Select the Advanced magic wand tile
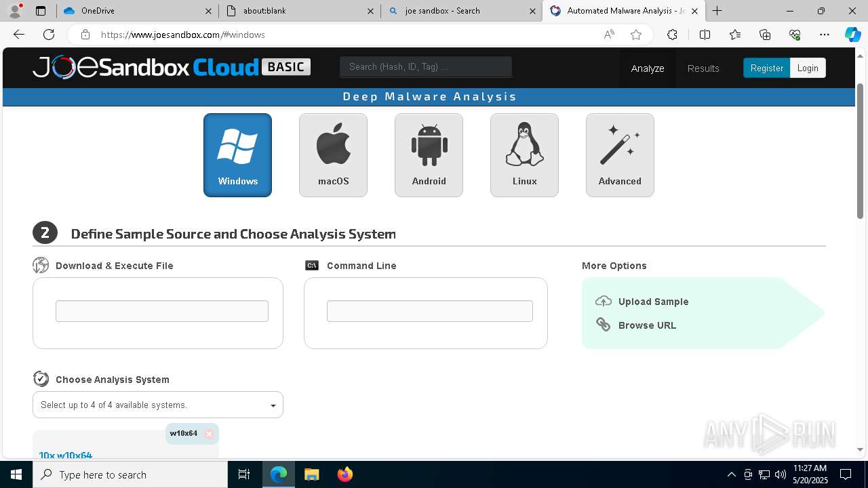 click(620, 155)
